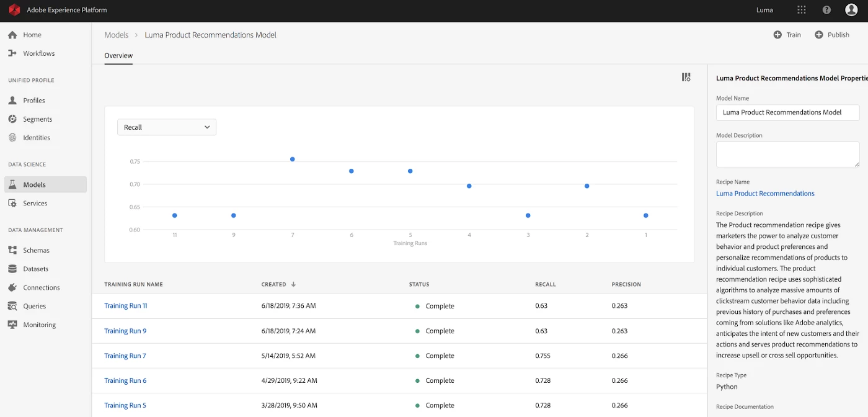Click the Services sidebar icon
Image resolution: width=868 pixels, height=417 pixels.
pos(12,203)
